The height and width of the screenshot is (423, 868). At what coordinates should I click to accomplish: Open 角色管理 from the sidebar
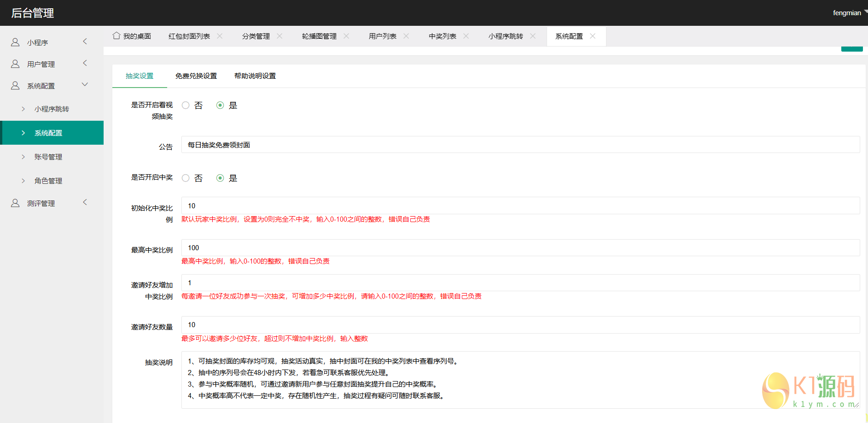point(48,181)
